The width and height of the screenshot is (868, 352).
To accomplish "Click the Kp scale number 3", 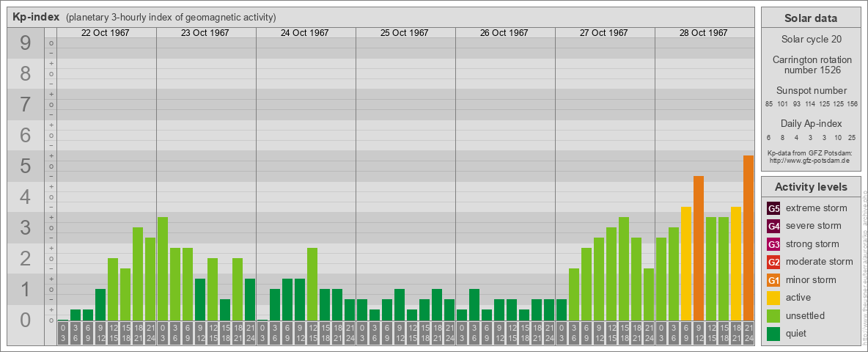I will (x=26, y=227).
